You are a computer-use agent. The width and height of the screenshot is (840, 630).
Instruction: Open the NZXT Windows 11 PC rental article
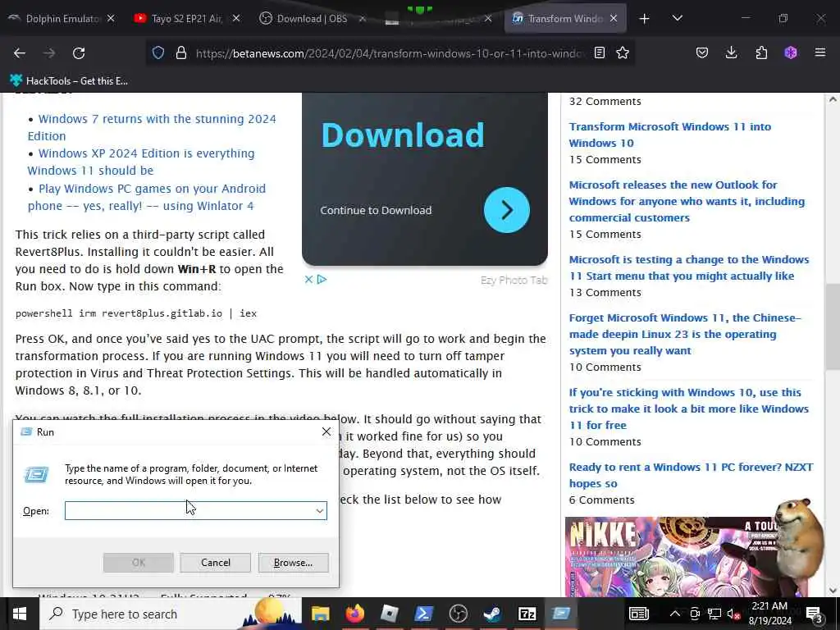691,475
